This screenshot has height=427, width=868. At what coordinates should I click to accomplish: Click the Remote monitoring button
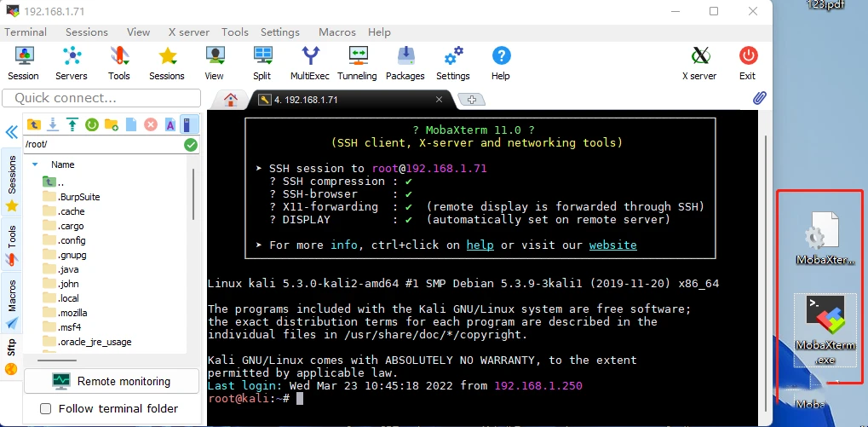(112, 381)
